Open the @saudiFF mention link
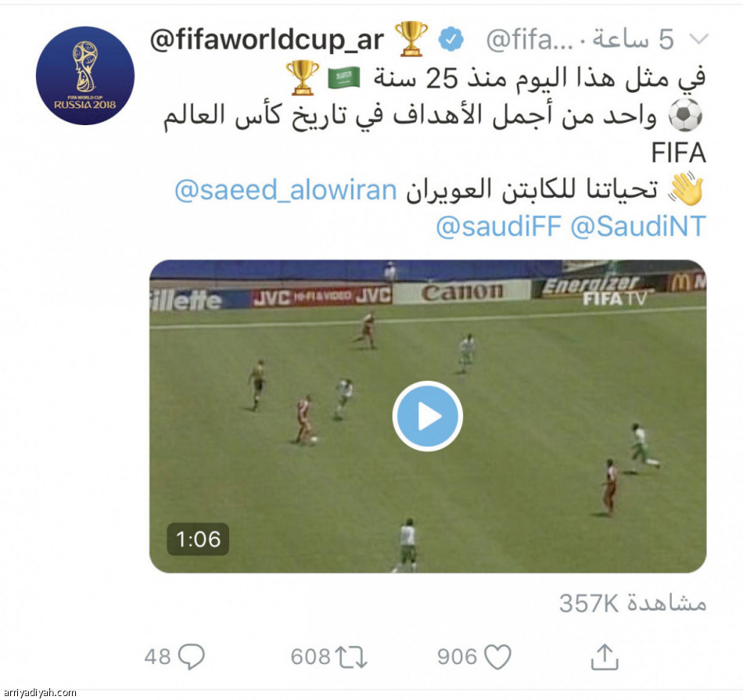Image resolution: width=743 pixels, height=700 pixels. pos(498,227)
